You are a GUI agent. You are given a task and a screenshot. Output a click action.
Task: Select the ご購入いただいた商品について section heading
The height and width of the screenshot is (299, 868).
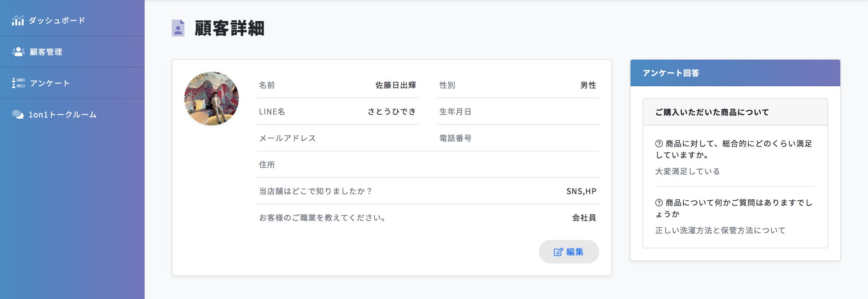(712, 112)
